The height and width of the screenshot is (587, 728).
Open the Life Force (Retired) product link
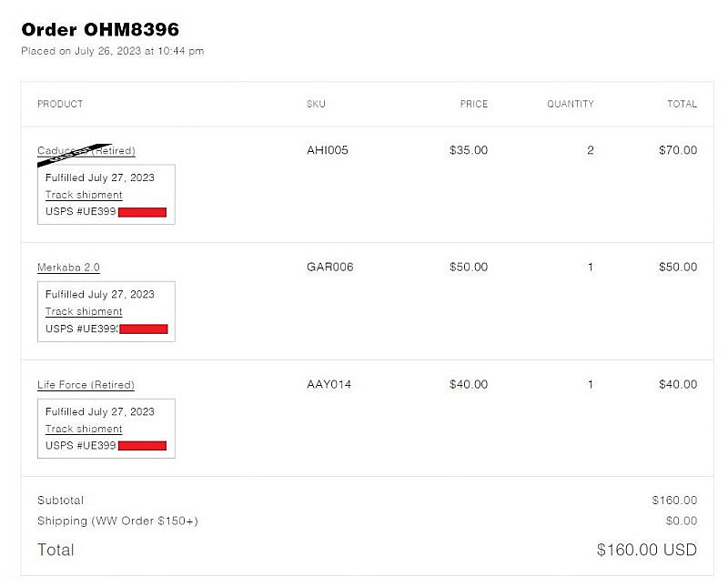86,385
